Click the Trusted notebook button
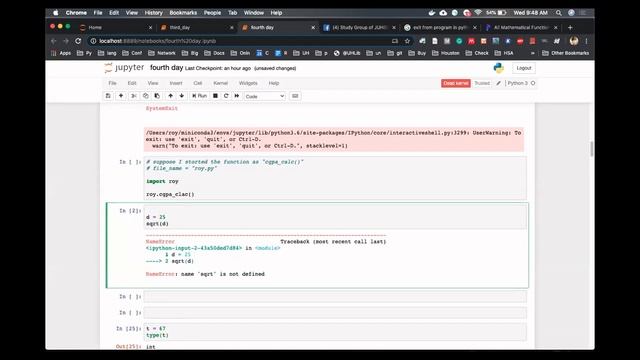The height and width of the screenshot is (360, 640). [482, 83]
